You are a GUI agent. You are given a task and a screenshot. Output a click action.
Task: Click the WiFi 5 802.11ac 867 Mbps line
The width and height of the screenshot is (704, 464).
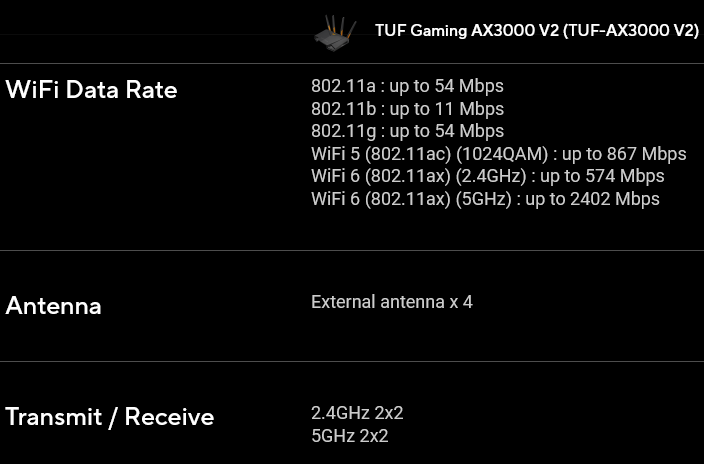(498, 154)
